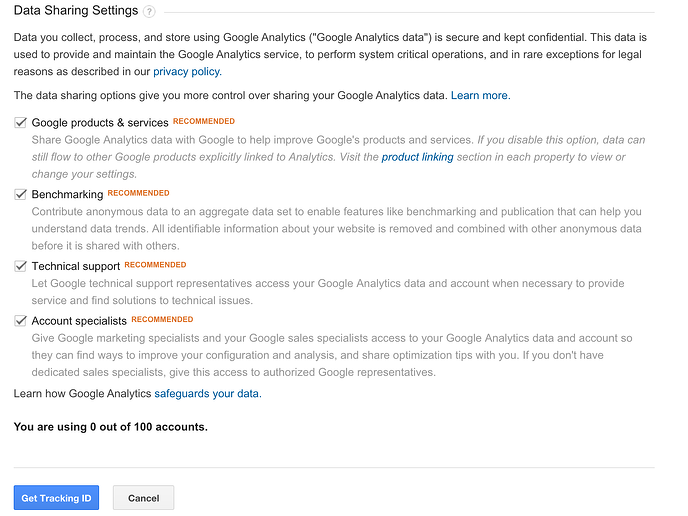Viewport: 688px width, 516px height.
Task: Click RECOMMENDED badge beside Technical support
Action: 155,265
